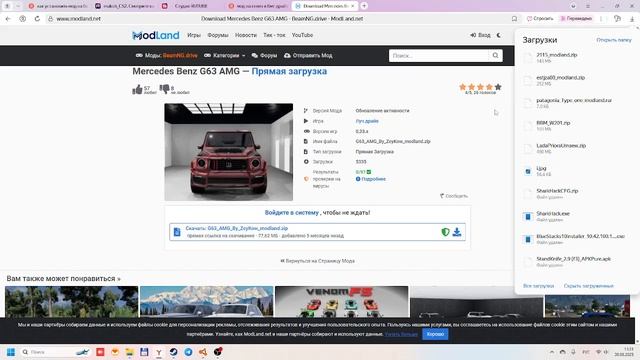This screenshot has height=360, width=640.
Task: Click the Хорошо cookie consent button
Action: coord(435,334)
